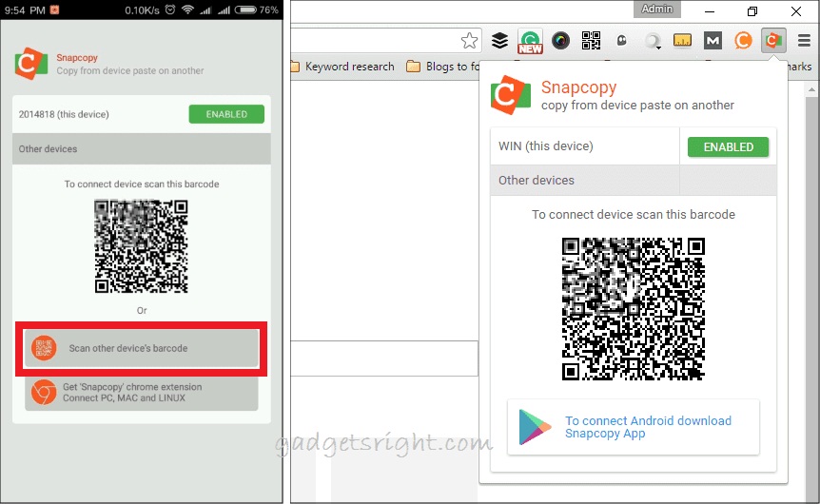
Task: Click the white text box on the page
Action: 384,359
